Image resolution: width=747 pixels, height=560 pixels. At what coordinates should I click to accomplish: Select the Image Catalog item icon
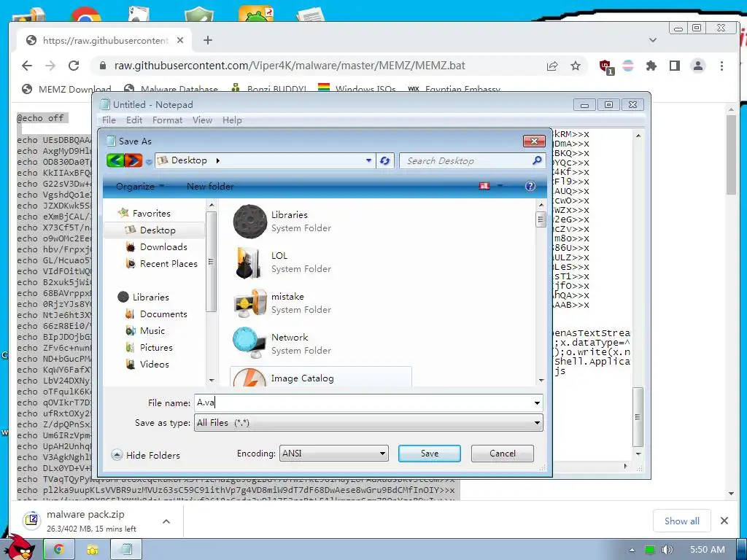[249, 377]
